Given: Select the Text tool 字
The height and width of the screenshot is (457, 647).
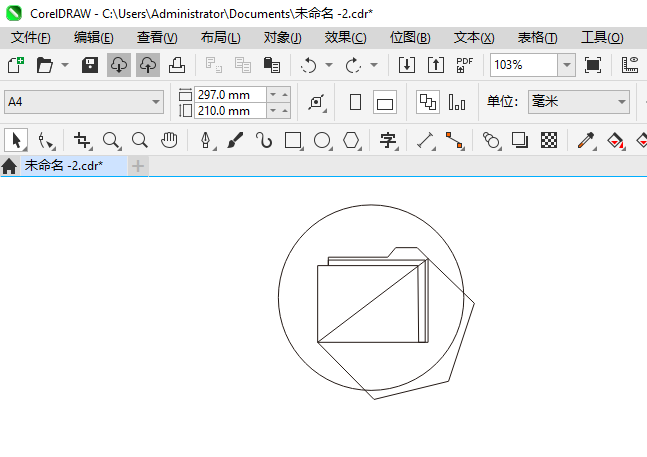Looking at the screenshot, I should point(388,141).
